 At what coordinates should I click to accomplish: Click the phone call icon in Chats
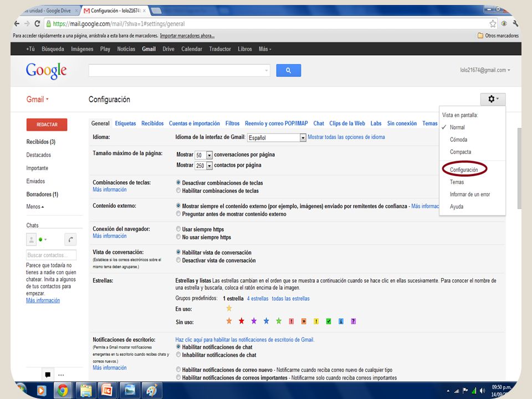(x=70, y=239)
